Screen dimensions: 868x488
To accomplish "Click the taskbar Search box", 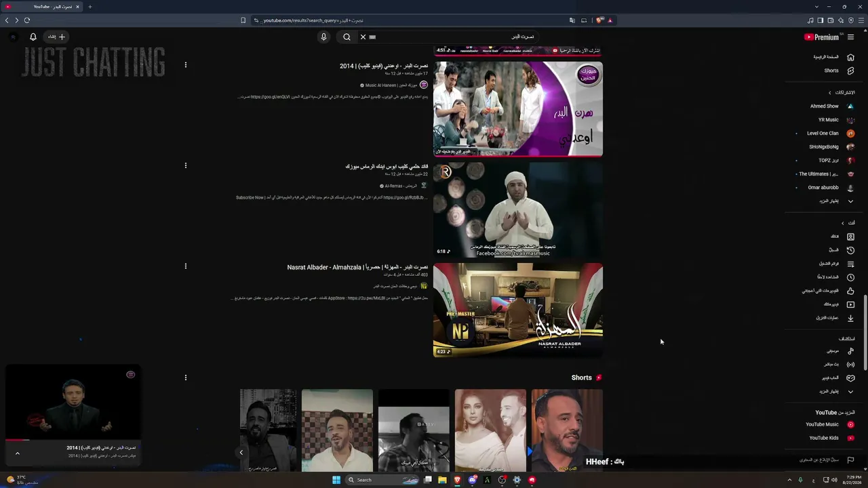I will click(x=383, y=480).
